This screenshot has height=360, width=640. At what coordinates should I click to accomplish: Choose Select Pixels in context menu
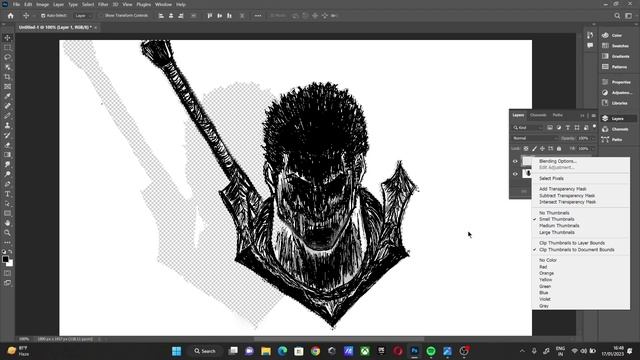(x=551, y=178)
